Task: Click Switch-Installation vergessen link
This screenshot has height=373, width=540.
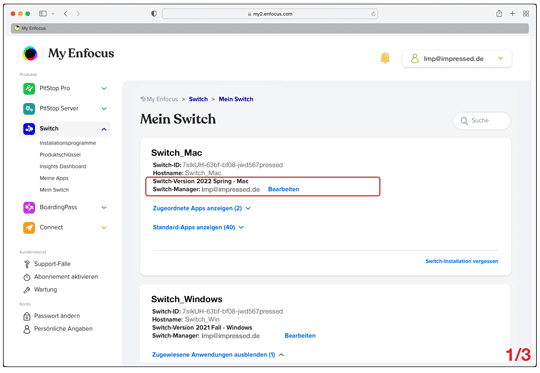Action: 462,261
